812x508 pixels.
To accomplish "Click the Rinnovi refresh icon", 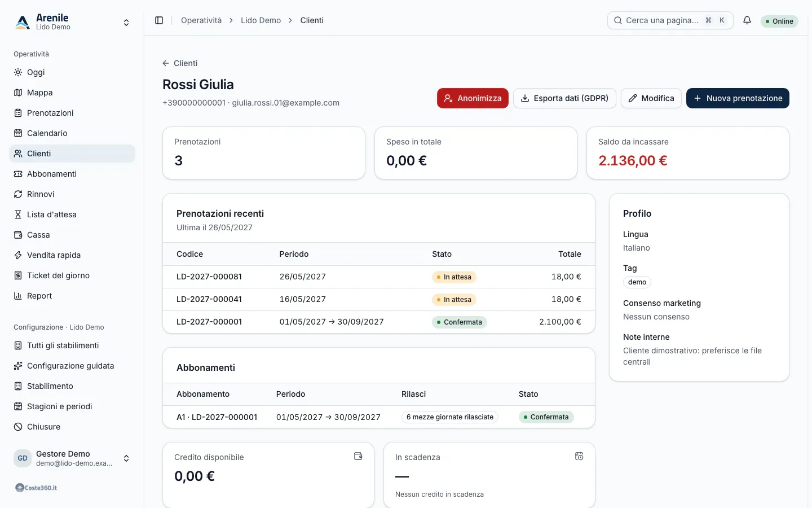I will pos(18,194).
